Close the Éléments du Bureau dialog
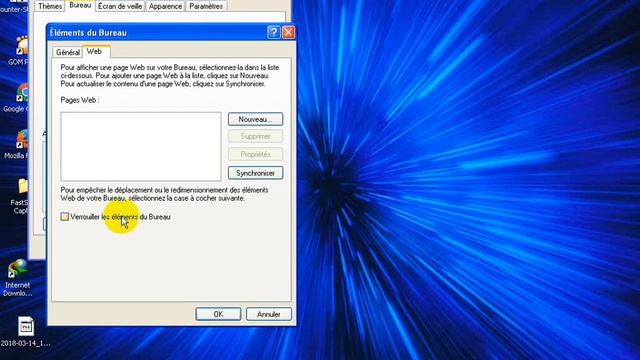Image resolution: width=640 pixels, height=360 pixels. [x=288, y=32]
